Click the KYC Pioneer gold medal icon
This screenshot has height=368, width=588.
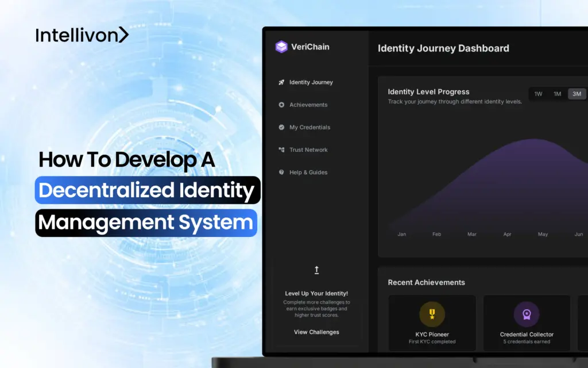pyautogui.click(x=432, y=315)
